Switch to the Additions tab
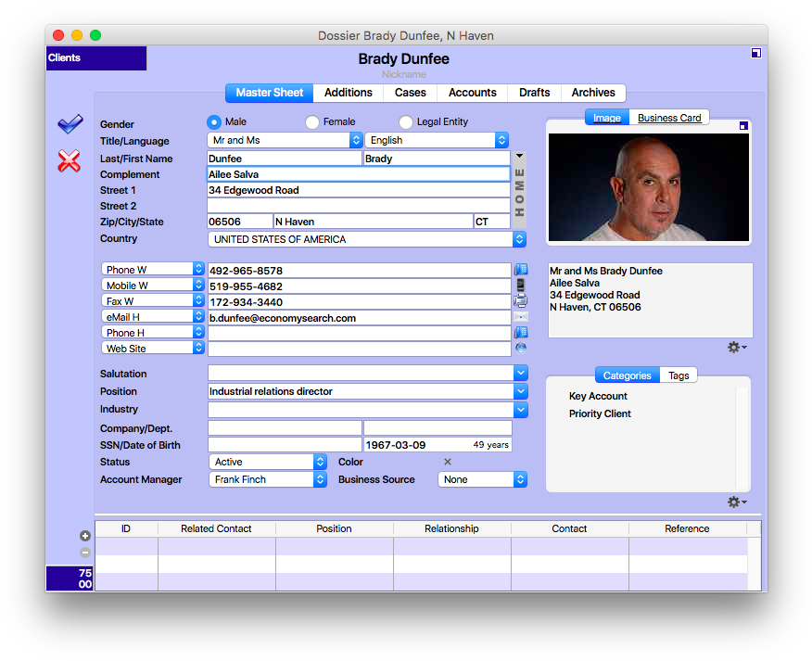This screenshot has width=812, height=661. click(348, 93)
